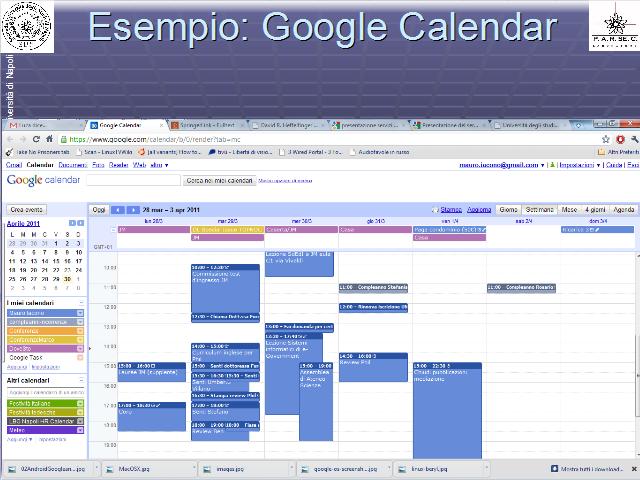The image size is (640, 480).
Task: Click the Crea evento button
Action: 27,209
